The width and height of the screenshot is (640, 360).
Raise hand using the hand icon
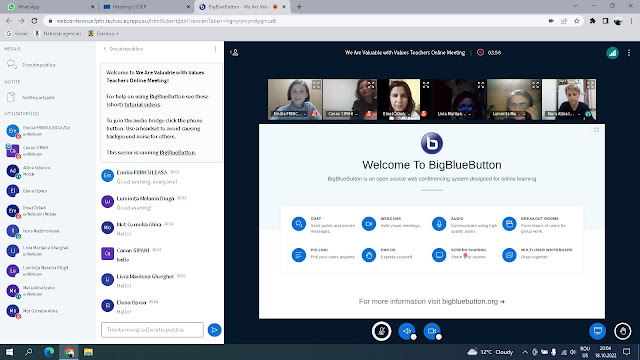point(622,331)
